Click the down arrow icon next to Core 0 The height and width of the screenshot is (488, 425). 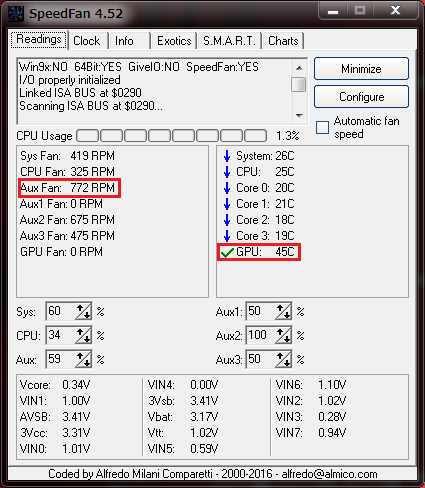pyautogui.click(x=227, y=188)
